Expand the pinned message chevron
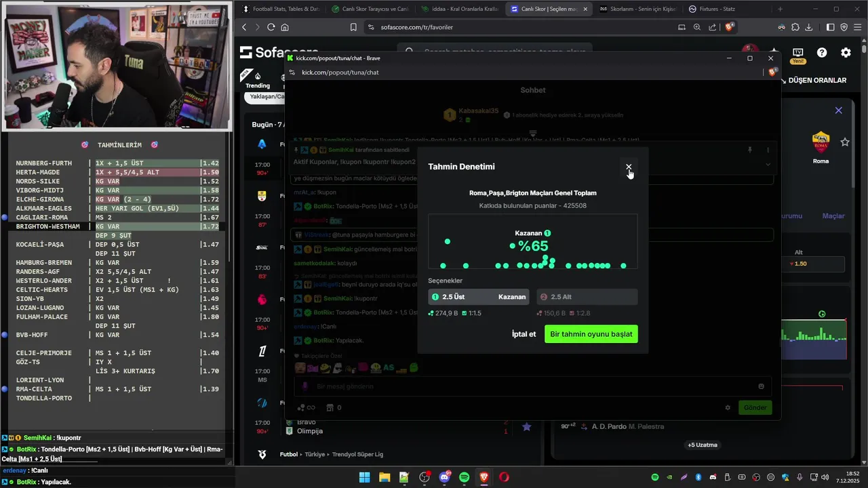The height and width of the screenshot is (488, 868). pos(768,164)
